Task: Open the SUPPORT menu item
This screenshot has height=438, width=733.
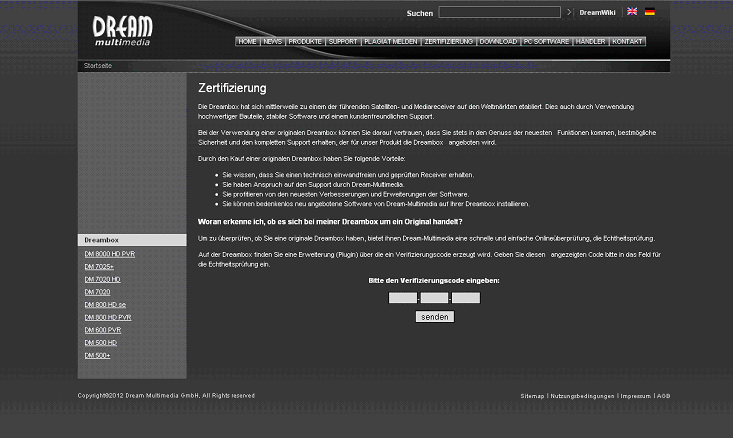Action: click(343, 42)
